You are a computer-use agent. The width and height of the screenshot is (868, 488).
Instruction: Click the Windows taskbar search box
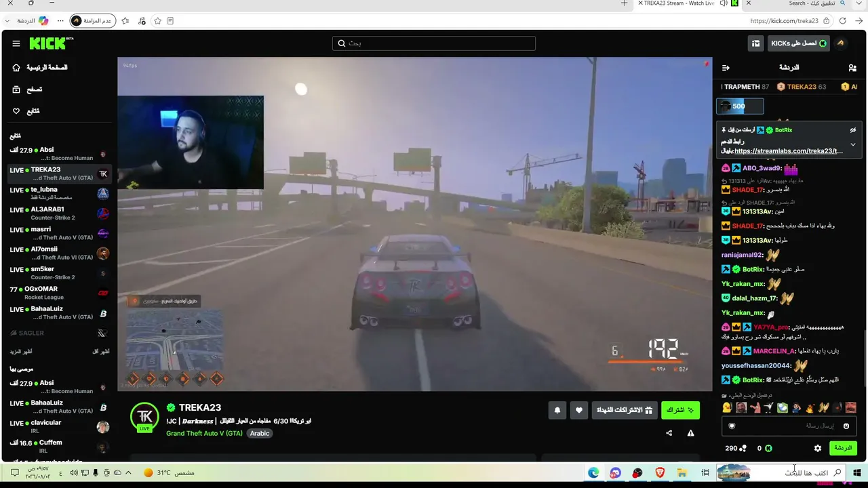click(x=780, y=472)
